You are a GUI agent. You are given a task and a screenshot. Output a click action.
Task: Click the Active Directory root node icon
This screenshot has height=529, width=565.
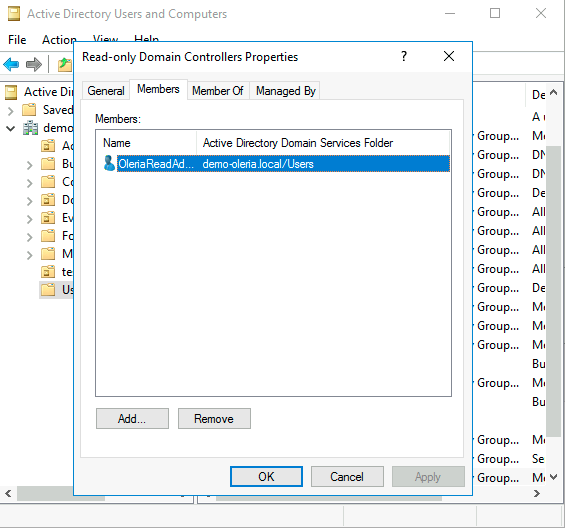(11, 92)
